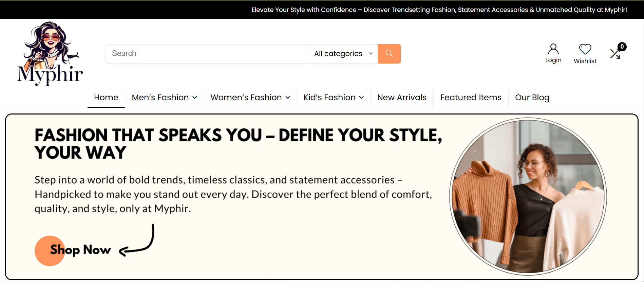The image size is (644, 282).
Task: Open the New Arrivals page
Action: (402, 98)
